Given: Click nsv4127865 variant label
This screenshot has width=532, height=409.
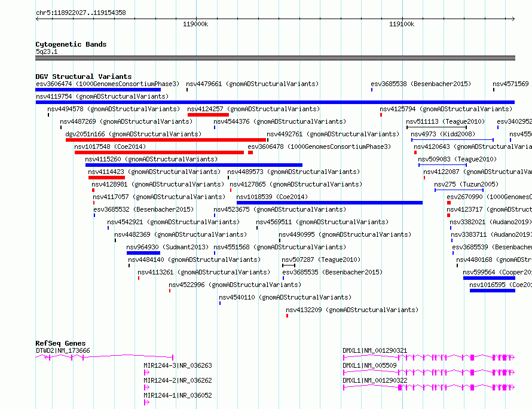Looking at the screenshot, I should pos(296,184).
